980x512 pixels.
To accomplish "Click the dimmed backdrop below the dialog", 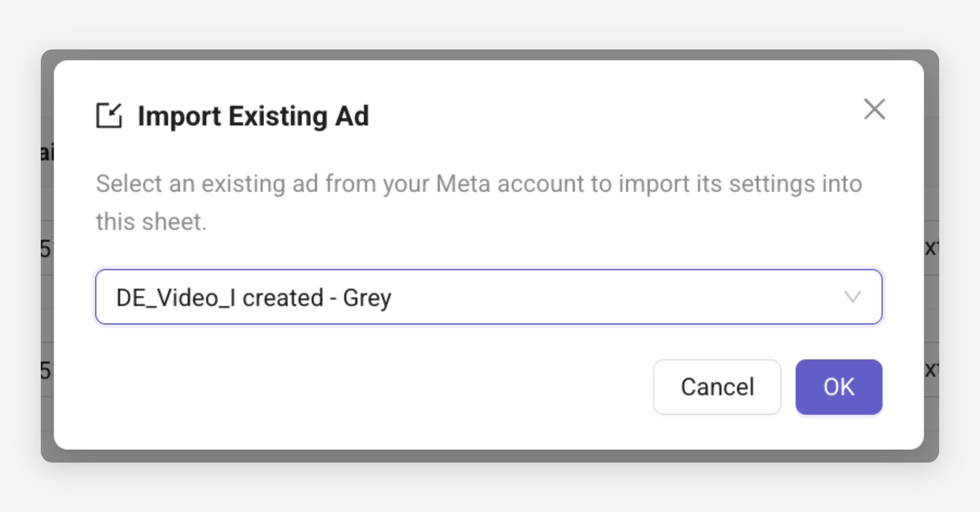I will click(x=490, y=456).
